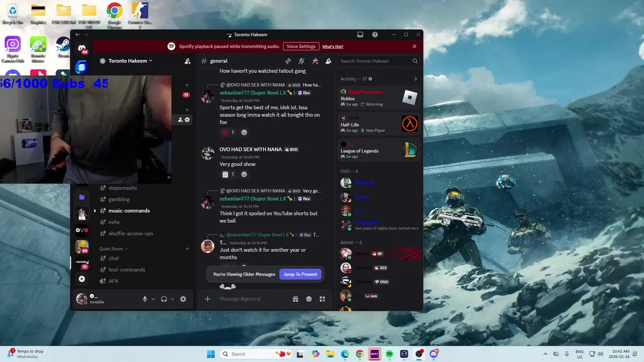Open pinned messages icon
Viewport: 644px width, 362px height.
pyautogui.click(x=315, y=61)
